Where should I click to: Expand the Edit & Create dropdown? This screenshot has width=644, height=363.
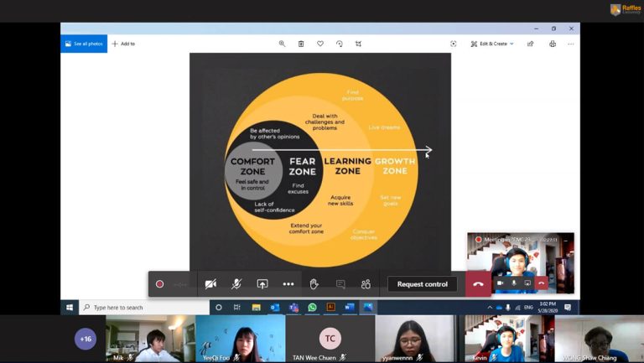tap(492, 44)
